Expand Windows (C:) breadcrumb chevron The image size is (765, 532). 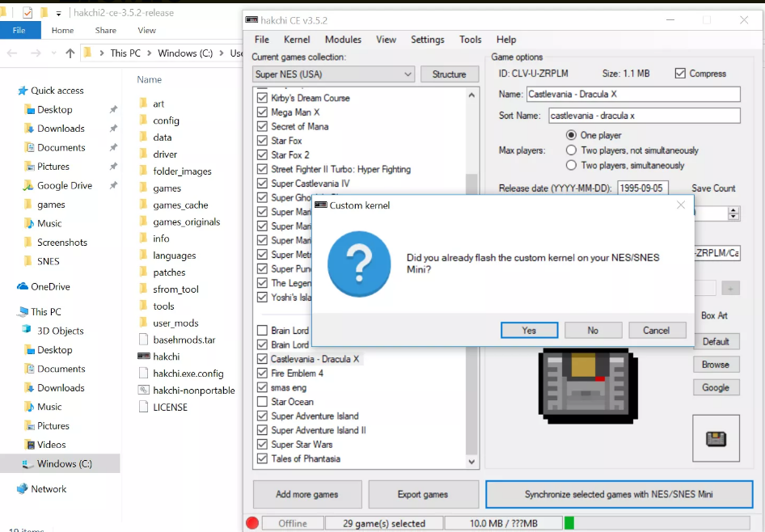[x=222, y=53]
